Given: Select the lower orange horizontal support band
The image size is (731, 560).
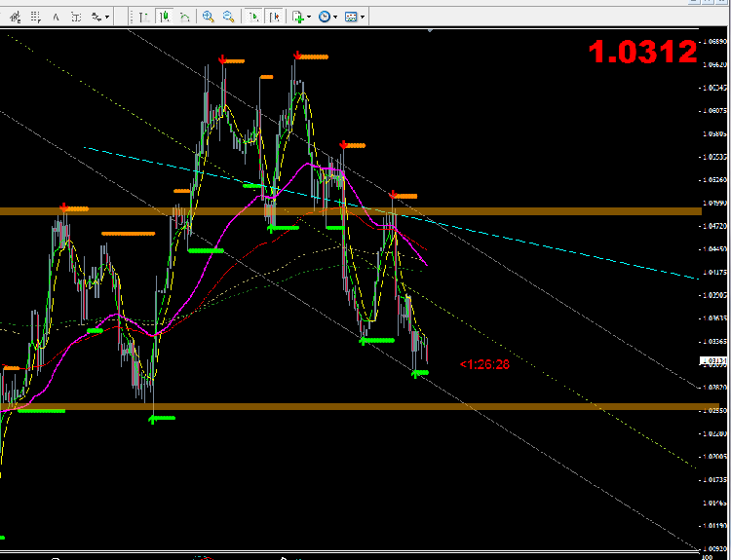Looking at the screenshot, I should point(360,407).
